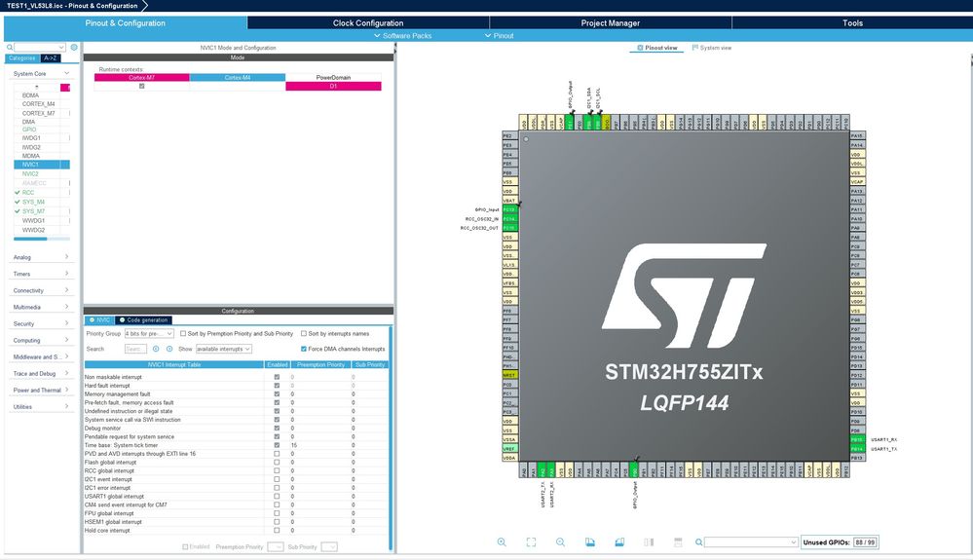Enable PVD and AVD interrupts checkbox
Viewport: 973px width, 560px height.
(277, 453)
